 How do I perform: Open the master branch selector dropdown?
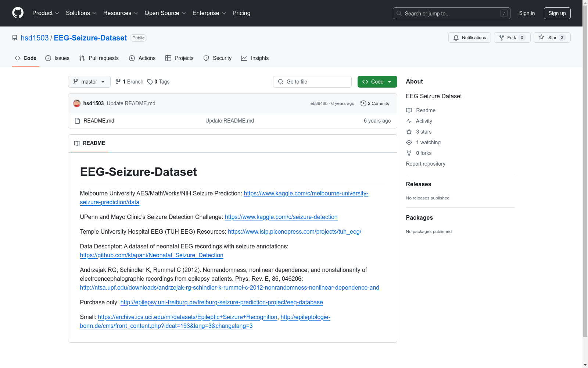coord(89,82)
